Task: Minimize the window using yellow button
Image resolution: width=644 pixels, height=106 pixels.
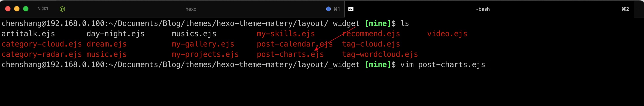Action: click(17, 9)
